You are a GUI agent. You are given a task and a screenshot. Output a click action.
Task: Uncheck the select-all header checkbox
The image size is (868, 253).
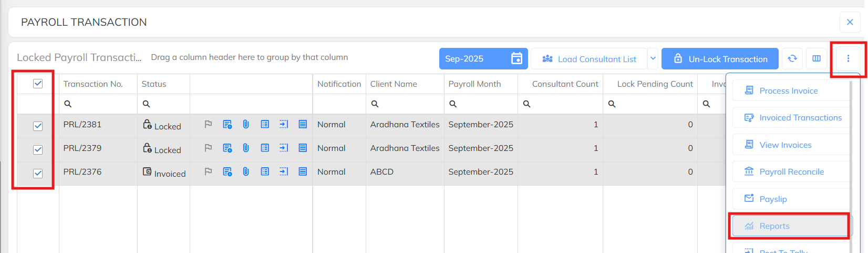[x=38, y=84]
